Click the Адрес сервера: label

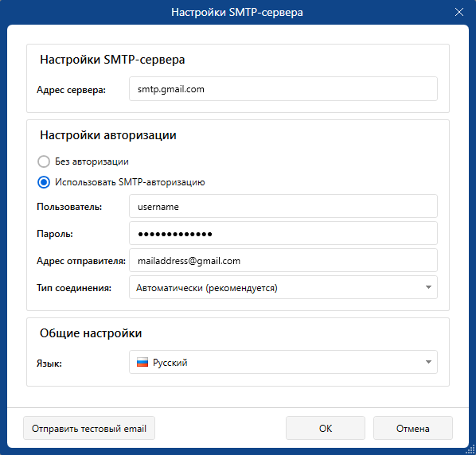click(72, 90)
